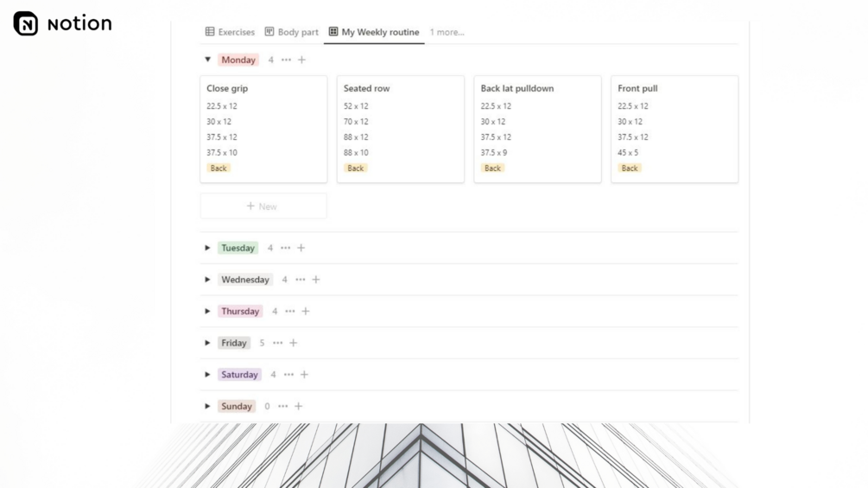Image resolution: width=868 pixels, height=488 pixels.
Task: Expand the Sunday group
Action: 207,406
